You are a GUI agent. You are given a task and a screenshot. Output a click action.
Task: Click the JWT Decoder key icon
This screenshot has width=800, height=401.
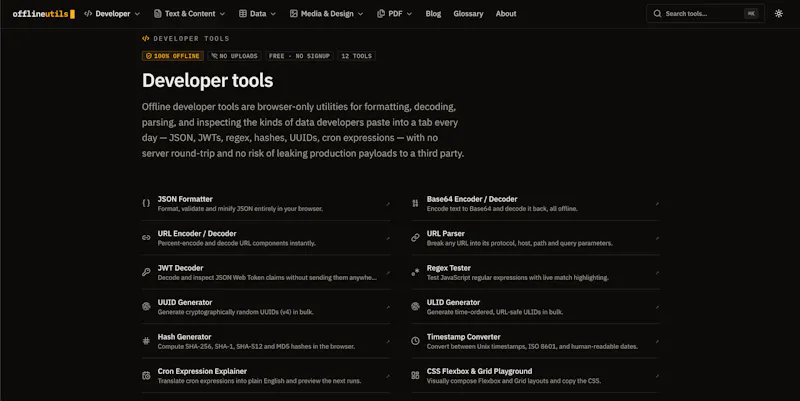[146, 272]
